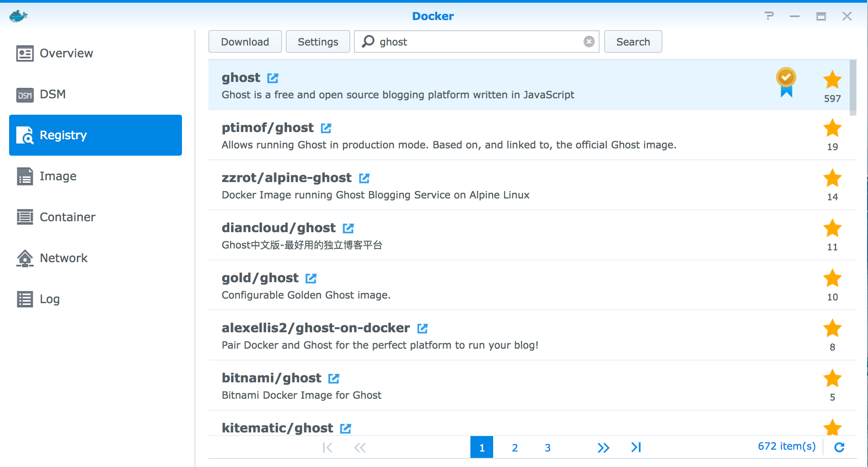Click the star icon for gold/ghost
The image size is (868, 467).
tap(832, 278)
